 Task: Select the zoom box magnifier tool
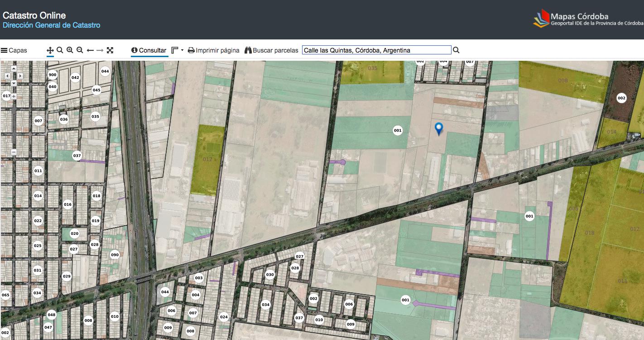60,50
